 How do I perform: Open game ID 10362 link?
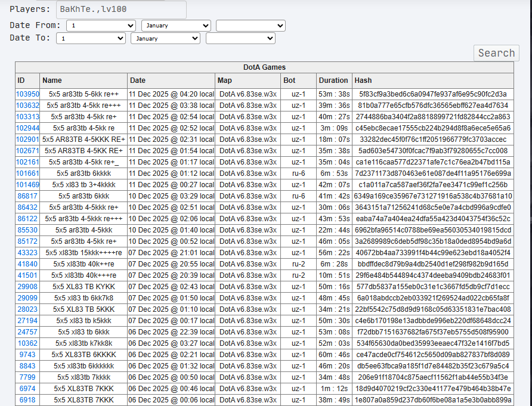27,343
